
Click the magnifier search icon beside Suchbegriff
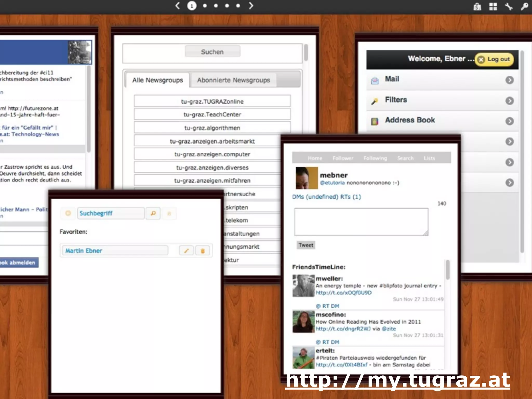(153, 214)
